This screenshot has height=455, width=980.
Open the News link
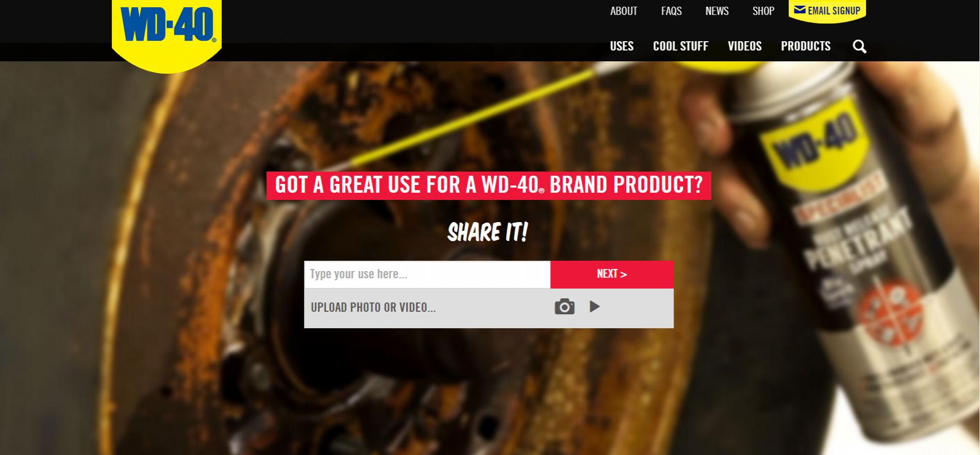(x=717, y=11)
